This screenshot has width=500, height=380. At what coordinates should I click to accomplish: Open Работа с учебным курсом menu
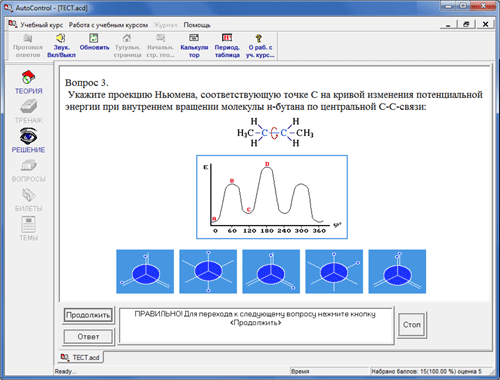108,25
